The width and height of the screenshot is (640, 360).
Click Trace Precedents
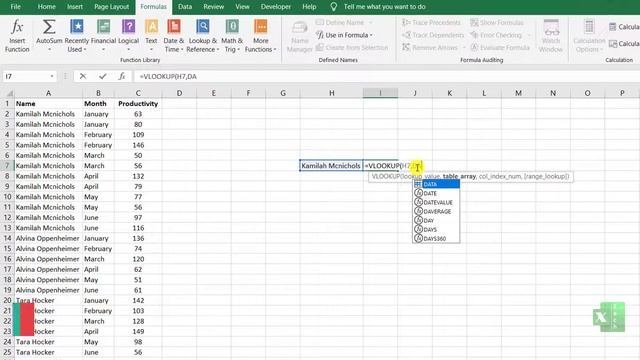click(431, 22)
